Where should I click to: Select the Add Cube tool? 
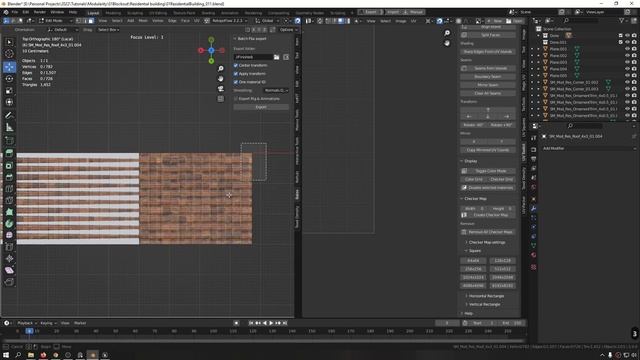pyautogui.click(x=9, y=141)
